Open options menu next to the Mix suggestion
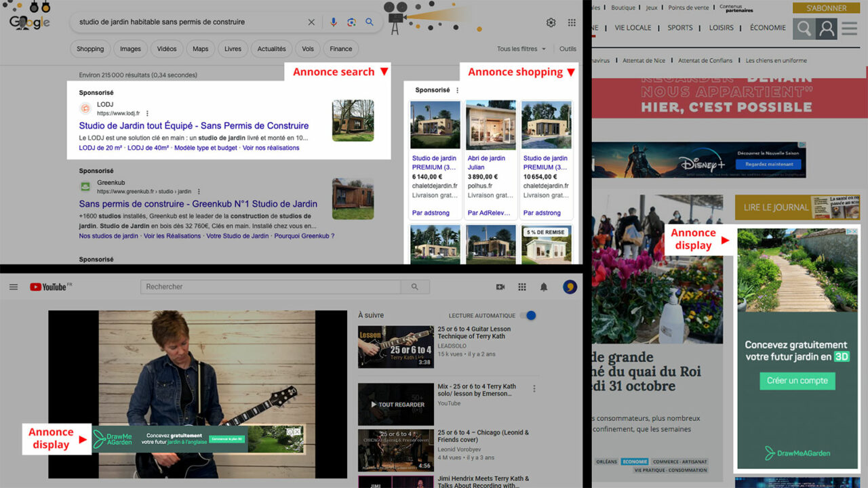 click(534, 388)
